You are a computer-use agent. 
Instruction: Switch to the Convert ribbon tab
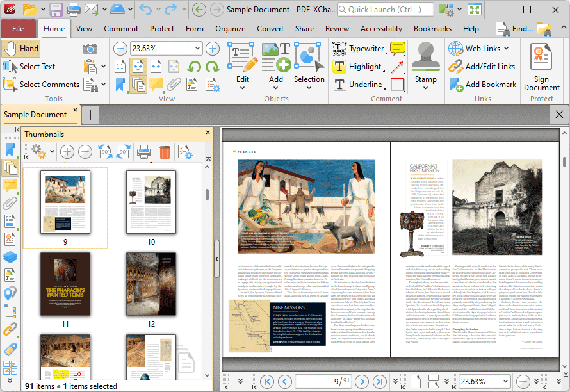click(270, 29)
